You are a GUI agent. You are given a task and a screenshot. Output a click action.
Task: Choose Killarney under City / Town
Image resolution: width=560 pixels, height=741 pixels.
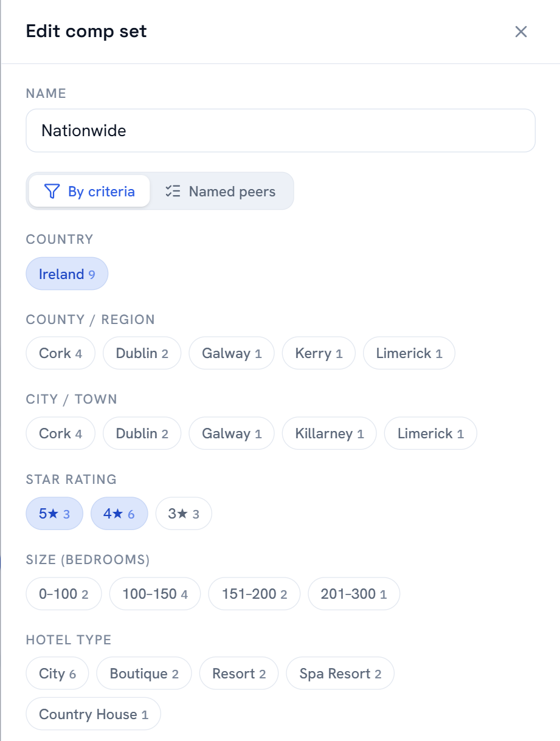[330, 433]
